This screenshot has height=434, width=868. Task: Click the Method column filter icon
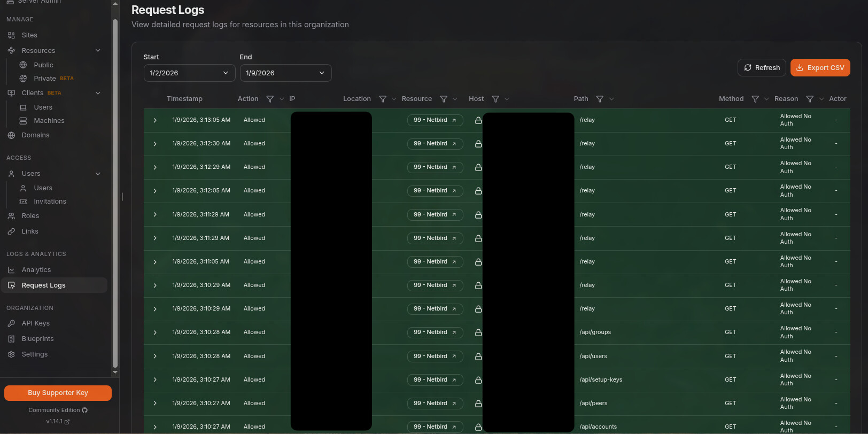tap(755, 99)
